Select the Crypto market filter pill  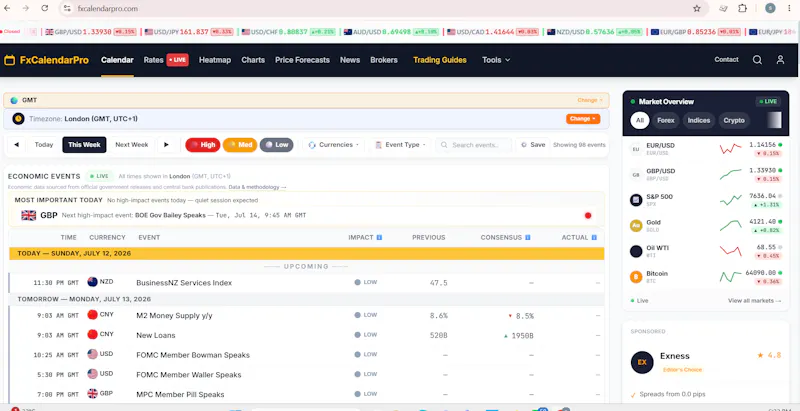tap(734, 120)
